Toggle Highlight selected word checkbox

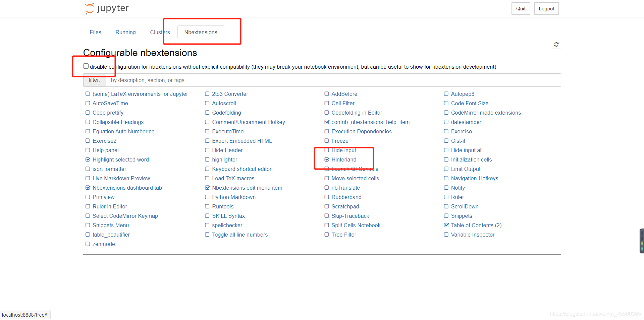click(88, 159)
